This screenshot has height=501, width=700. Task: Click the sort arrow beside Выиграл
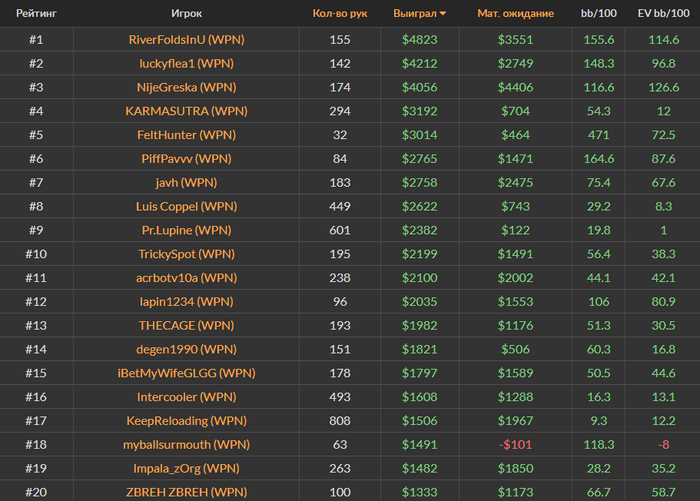click(444, 14)
